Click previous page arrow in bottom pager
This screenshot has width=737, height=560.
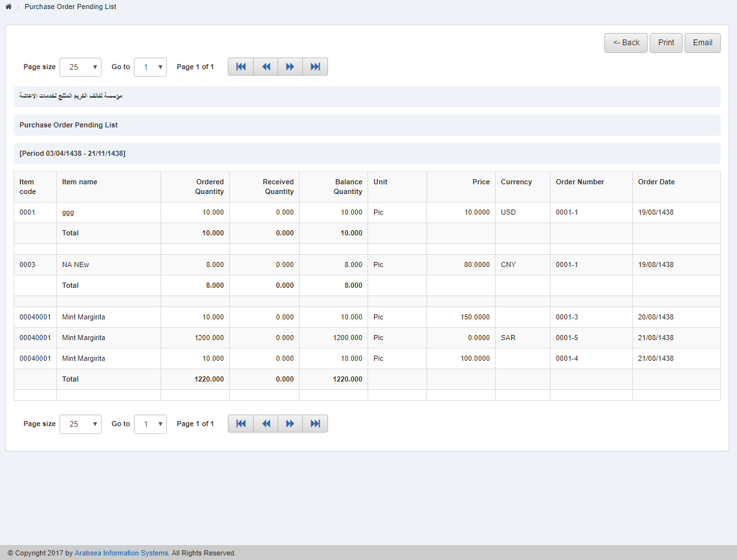[x=265, y=423]
